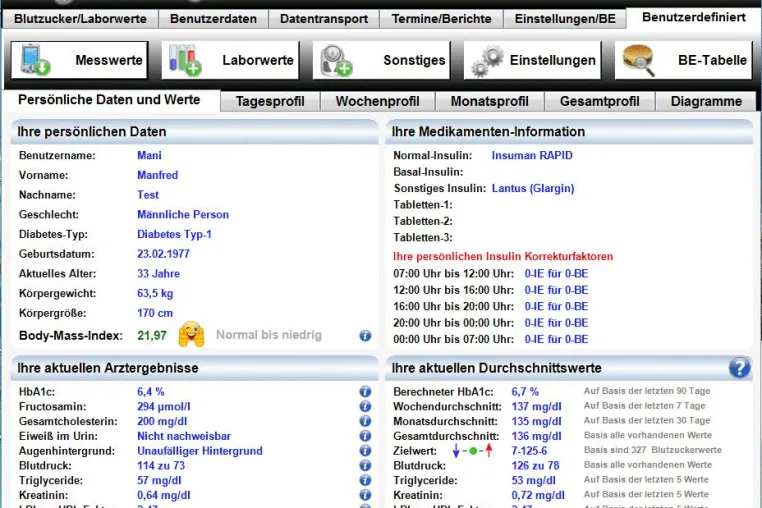Switch to the Termine/Berichte tab
This screenshot has width=762, height=508.
click(441, 19)
